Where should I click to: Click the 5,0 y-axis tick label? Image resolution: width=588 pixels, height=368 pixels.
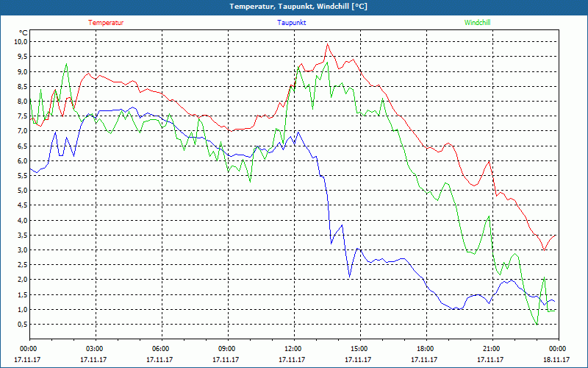pos(23,191)
